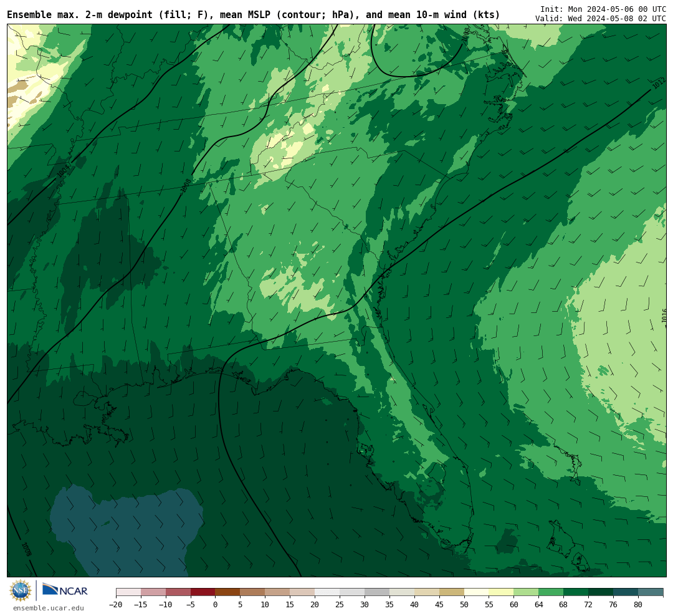
Task: Pick the green swatch between 64 and 68
Action: (x=551, y=592)
